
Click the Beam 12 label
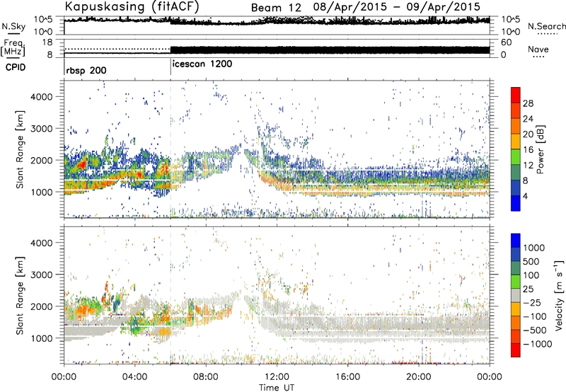(x=276, y=8)
